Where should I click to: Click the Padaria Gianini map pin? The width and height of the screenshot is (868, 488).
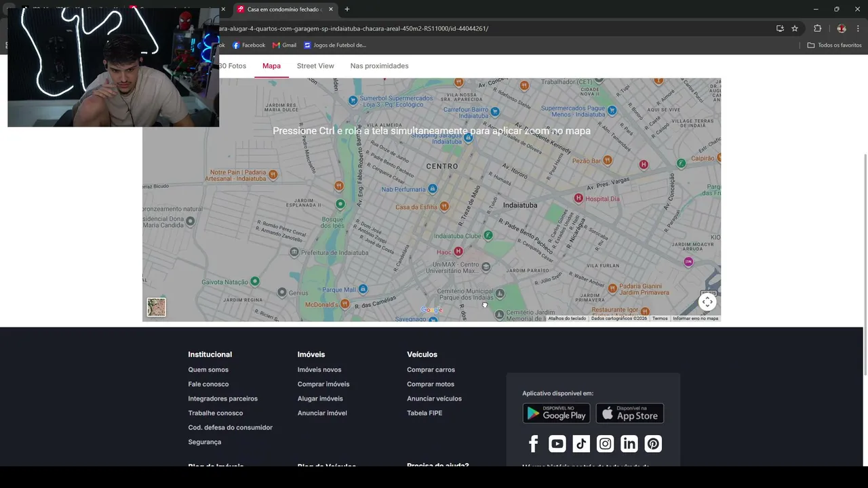(x=612, y=288)
